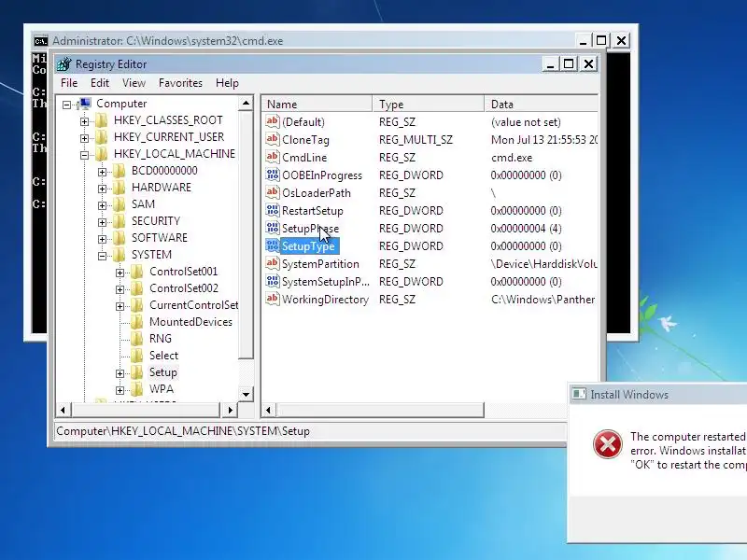Click the Data column header
The width and height of the screenshot is (747, 560).
coord(542,105)
